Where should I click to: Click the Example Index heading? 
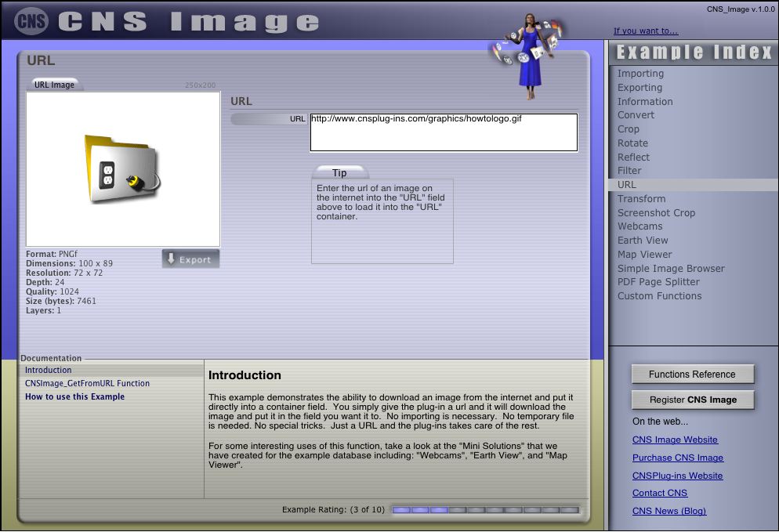point(694,52)
